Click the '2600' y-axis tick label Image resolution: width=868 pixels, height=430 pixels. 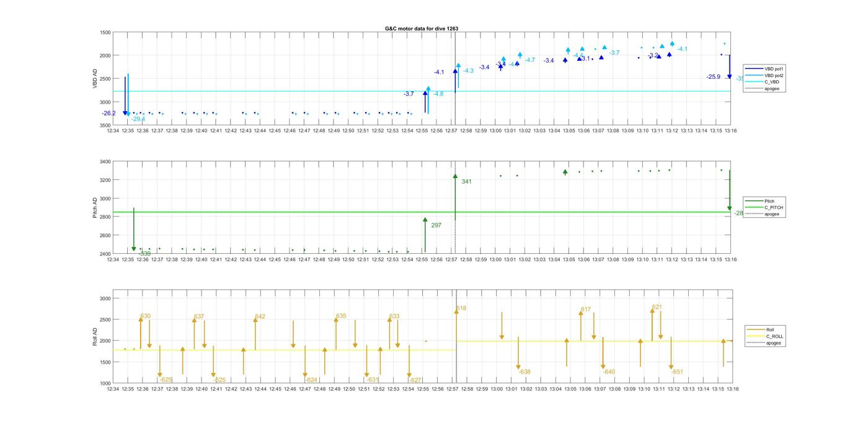(x=105, y=236)
